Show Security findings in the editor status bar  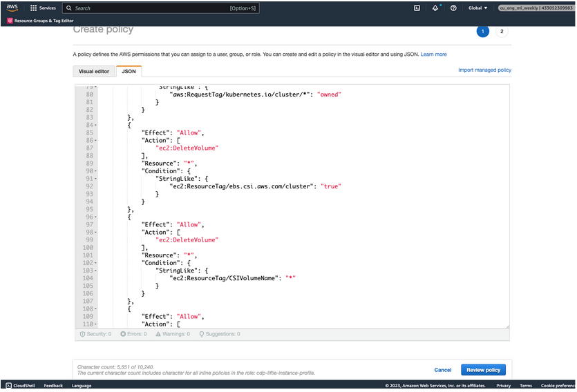(x=95, y=334)
